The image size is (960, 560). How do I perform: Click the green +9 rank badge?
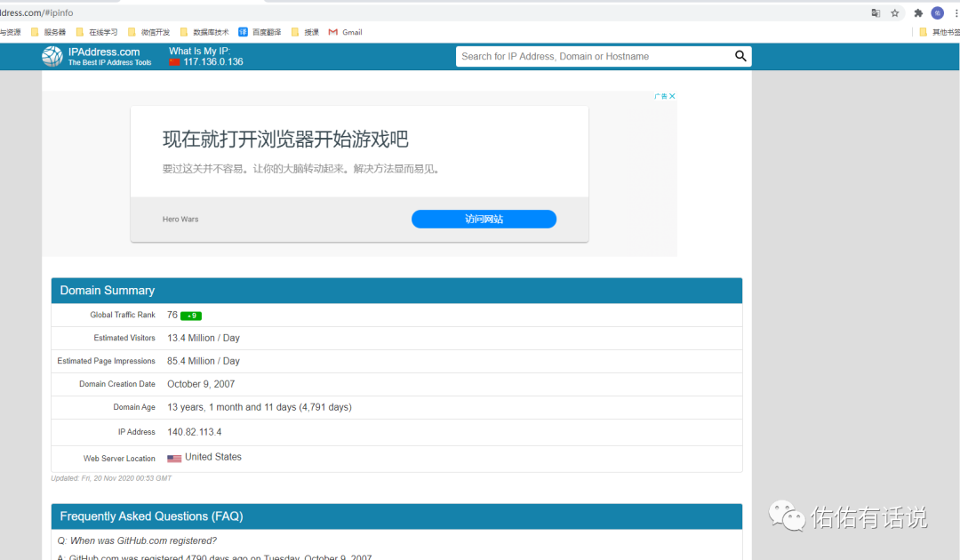pos(191,316)
